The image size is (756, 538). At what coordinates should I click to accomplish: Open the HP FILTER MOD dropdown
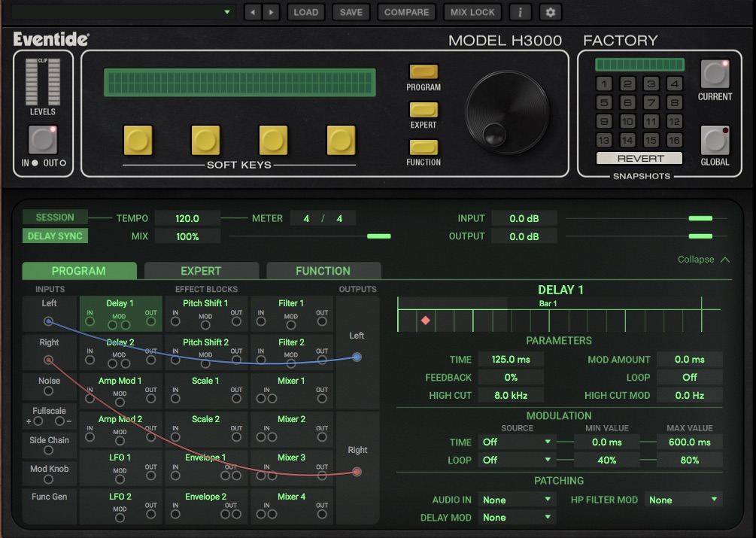[683, 500]
